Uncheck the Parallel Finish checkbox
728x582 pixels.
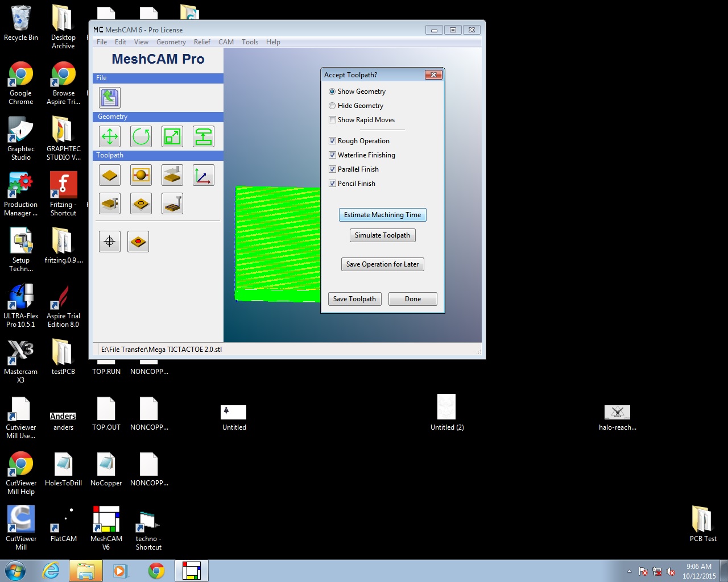point(332,169)
